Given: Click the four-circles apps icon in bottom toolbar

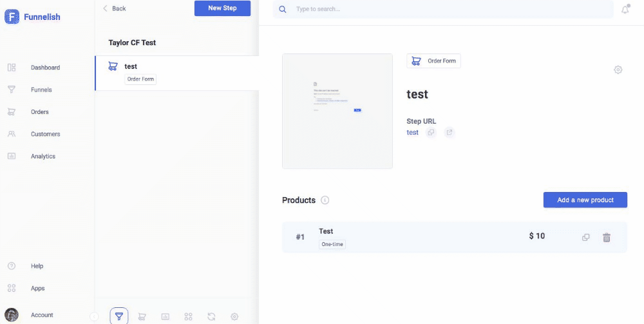Looking at the screenshot, I should (189, 316).
